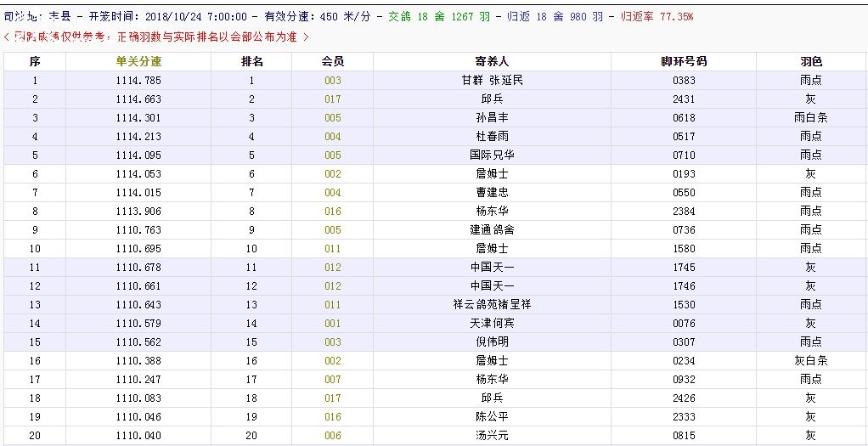This screenshot has width=868, height=446.
Task: Open member link 006 in row 20
Action: click(332, 436)
